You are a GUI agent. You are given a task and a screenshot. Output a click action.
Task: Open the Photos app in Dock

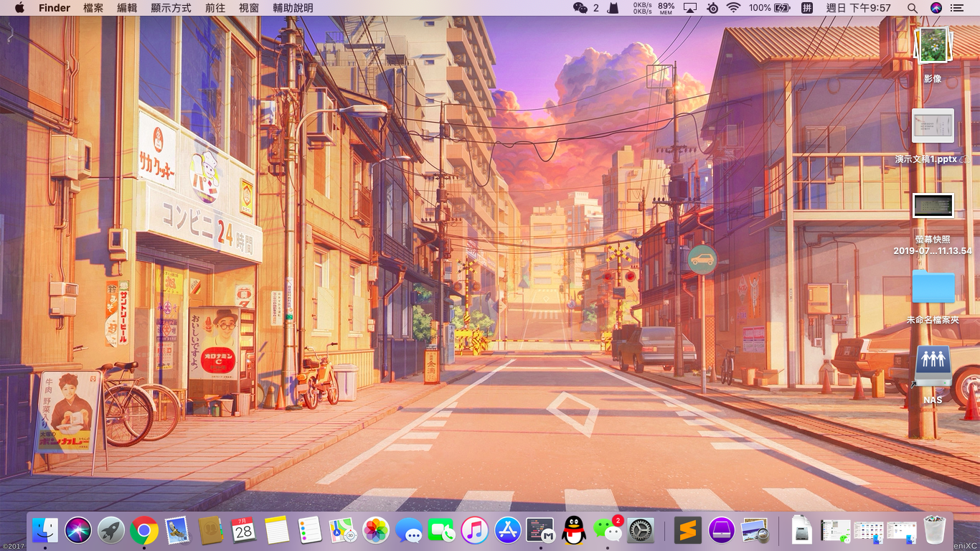(x=375, y=531)
